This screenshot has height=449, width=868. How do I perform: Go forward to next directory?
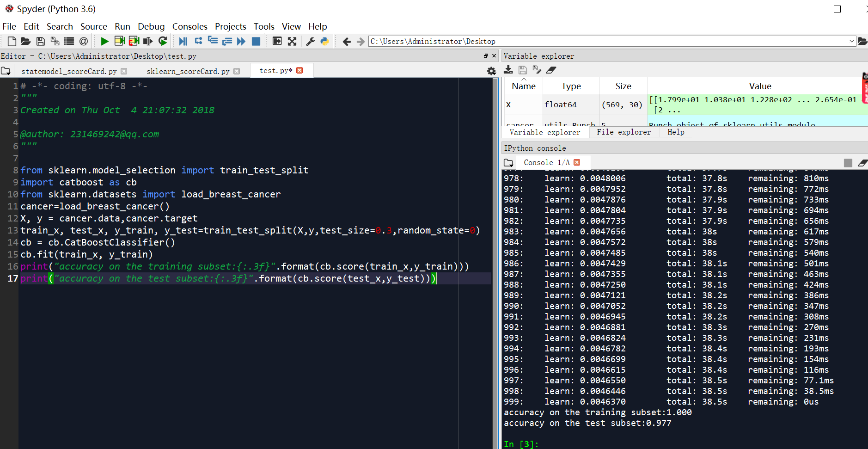[361, 42]
